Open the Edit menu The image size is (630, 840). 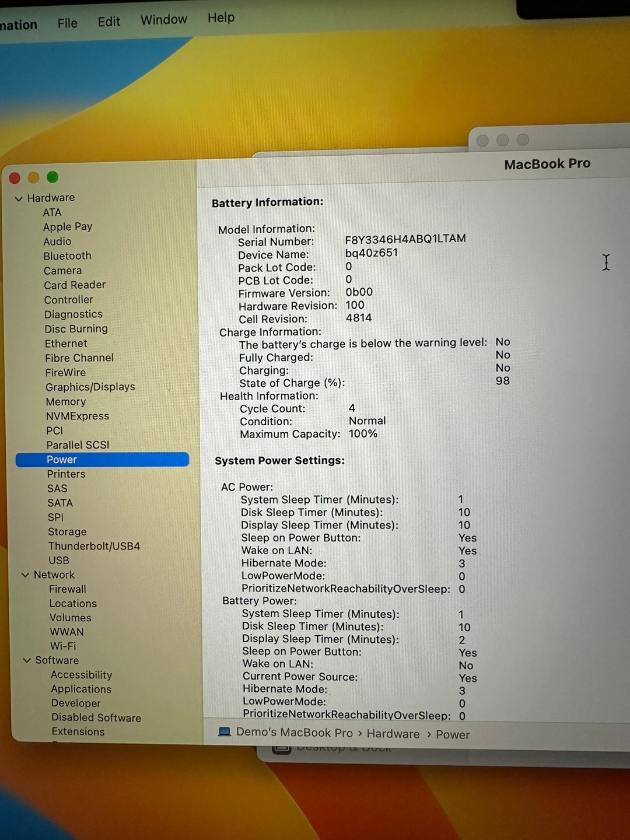coord(109,22)
